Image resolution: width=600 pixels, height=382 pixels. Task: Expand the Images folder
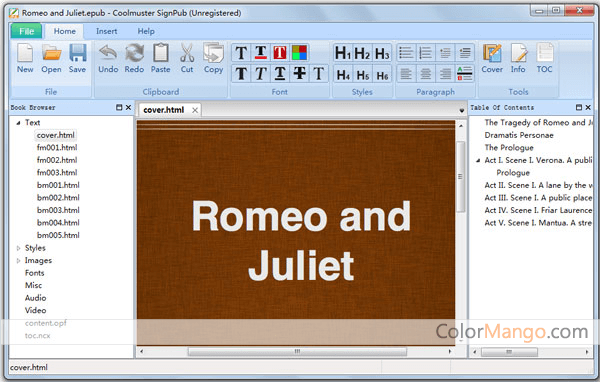click(x=18, y=261)
